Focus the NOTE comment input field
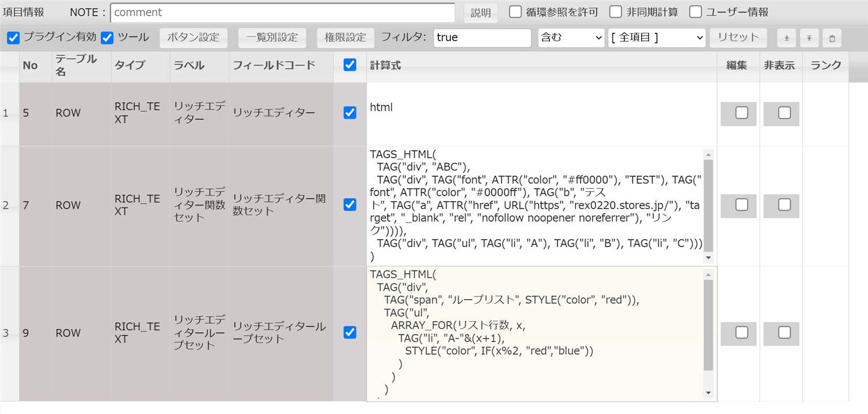This screenshot has width=868, height=414. [283, 12]
